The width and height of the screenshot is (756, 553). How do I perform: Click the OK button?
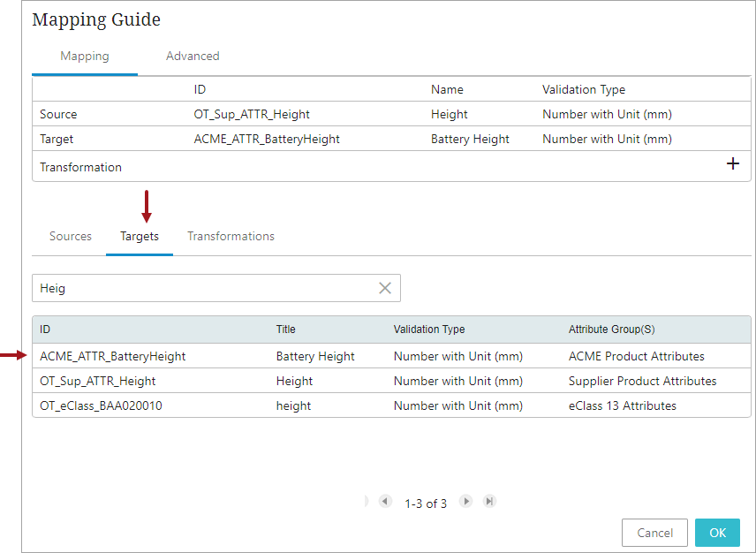[x=717, y=533]
